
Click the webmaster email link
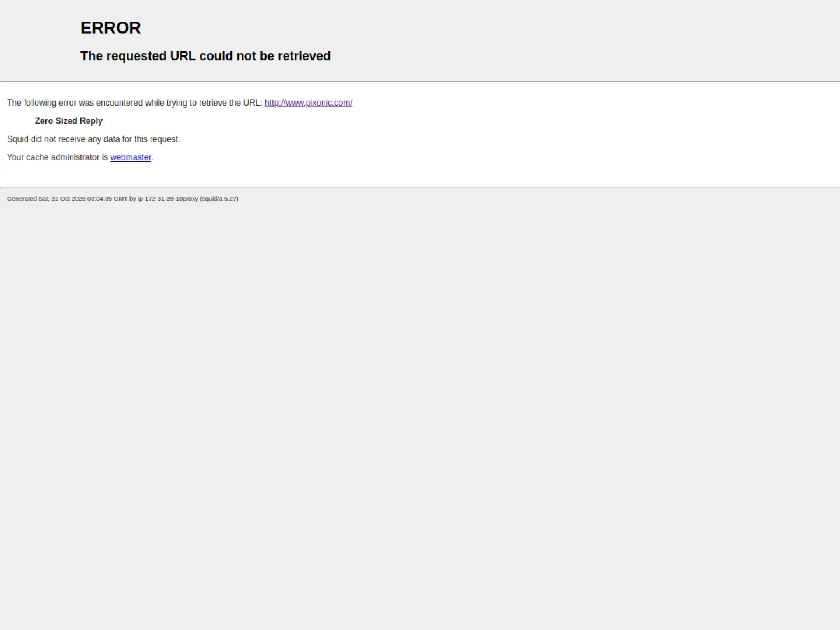(x=131, y=157)
